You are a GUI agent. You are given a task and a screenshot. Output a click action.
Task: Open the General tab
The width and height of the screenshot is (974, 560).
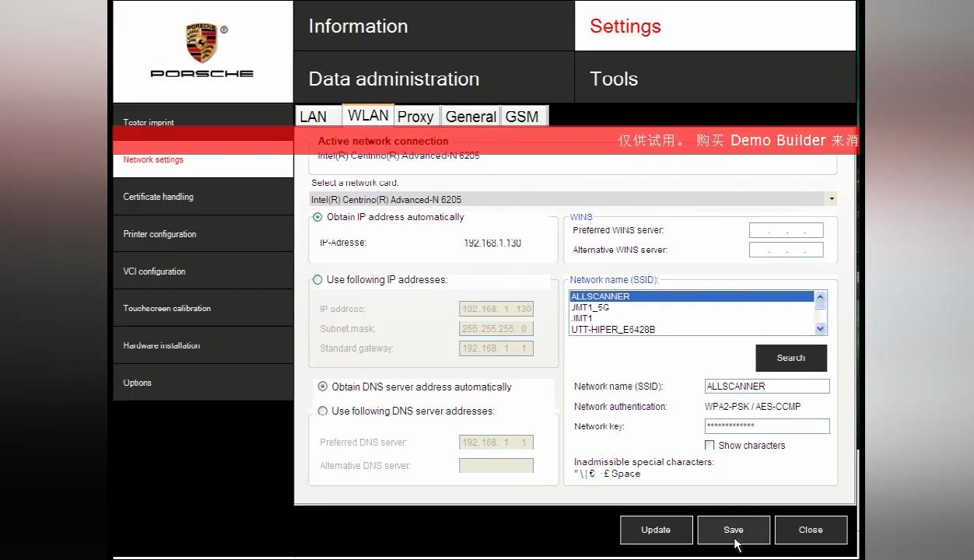[x=471, y=117]
